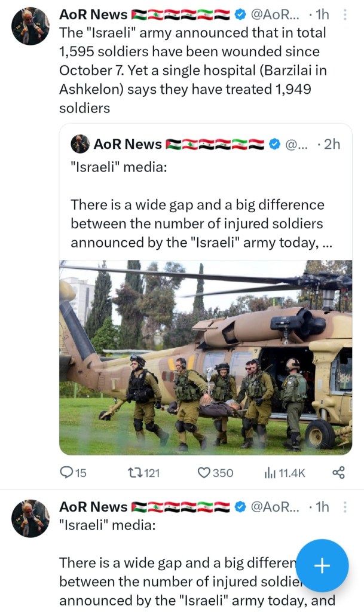This screenshot has height=612, width=364.
Task: Open the helicopter photo in quoted tweet
Action: (206, 357)
